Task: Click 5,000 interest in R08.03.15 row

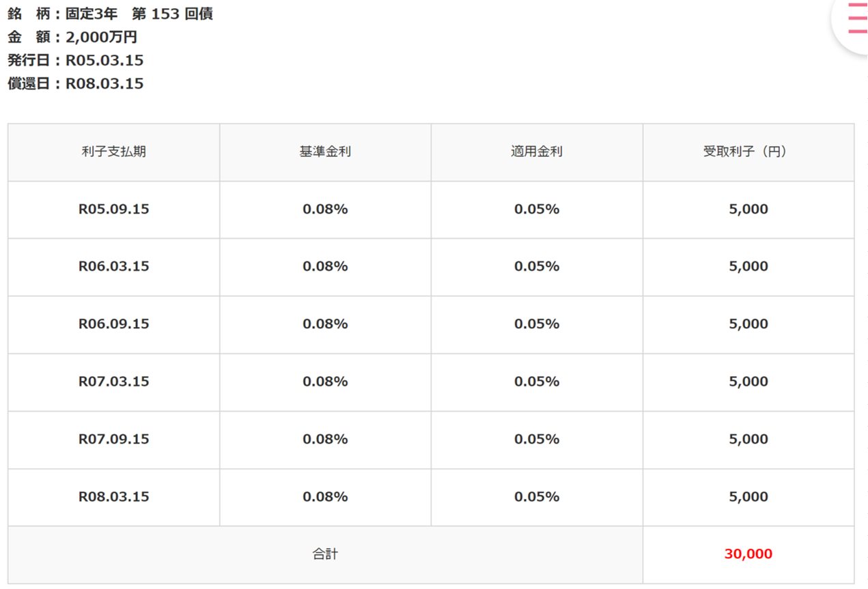Action: pyautogui.click(x=748, y=497)
